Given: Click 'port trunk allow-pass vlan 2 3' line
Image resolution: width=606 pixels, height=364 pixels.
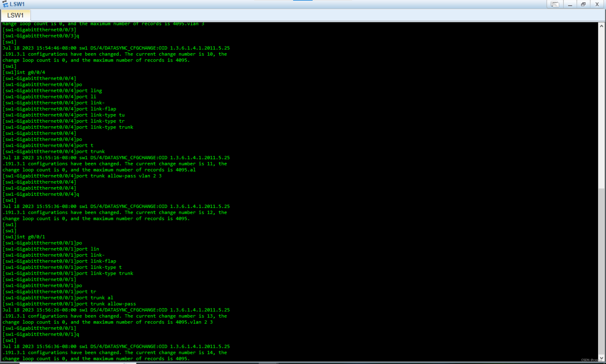Looking at the screenshot, I should 82,176.
